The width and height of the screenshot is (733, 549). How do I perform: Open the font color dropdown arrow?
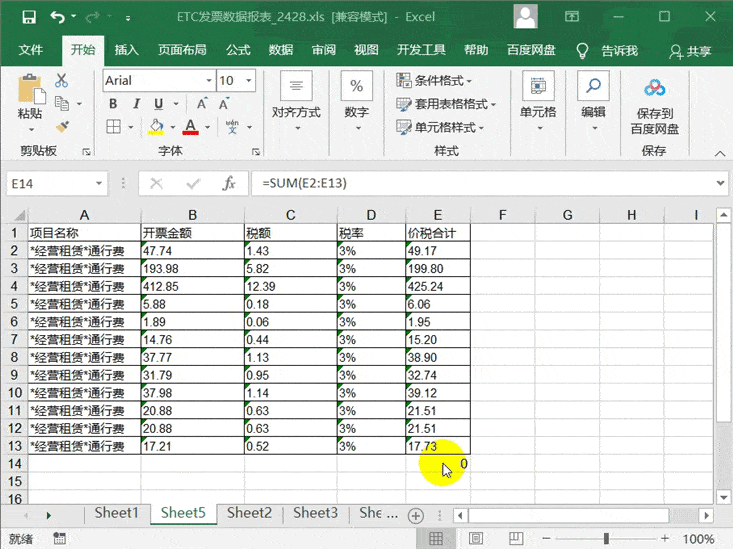208,127
